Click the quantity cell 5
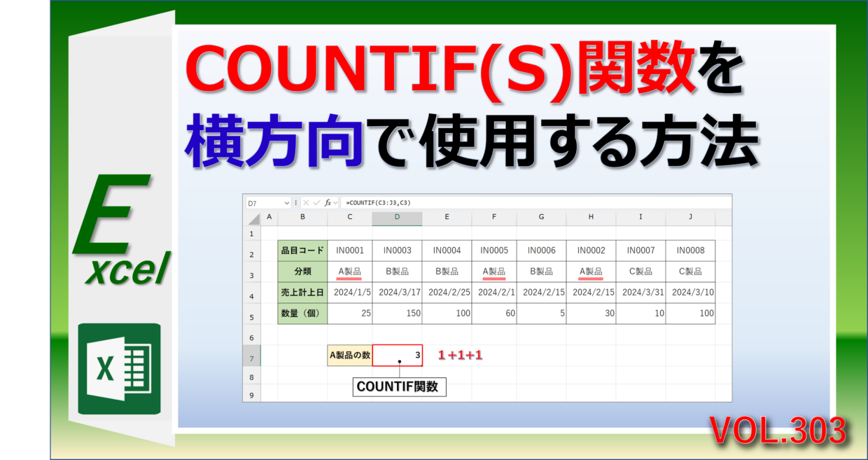868x460 pixels. pos(541,314)
